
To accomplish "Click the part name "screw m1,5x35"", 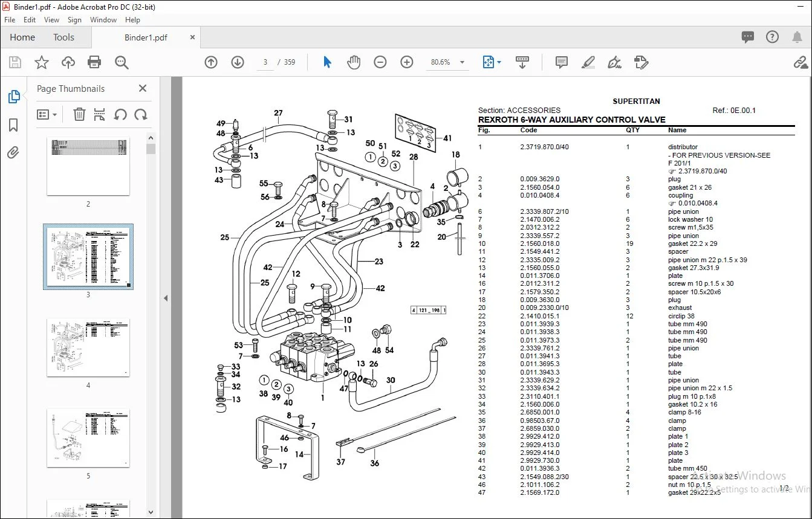I will tap(690, 227).
